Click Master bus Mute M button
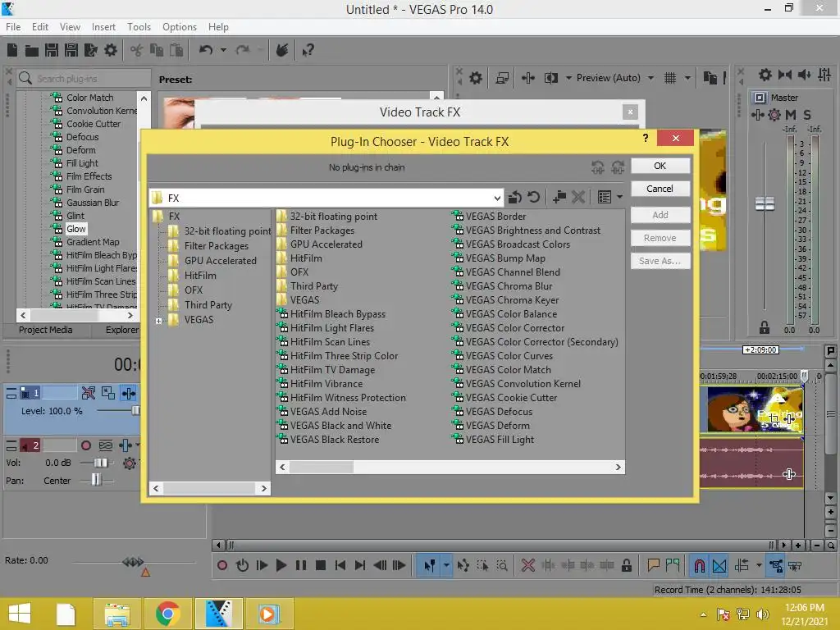 point(790,115)
